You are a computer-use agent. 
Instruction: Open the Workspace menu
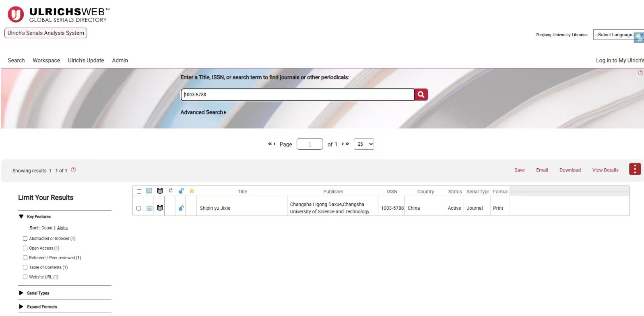(46, 60)
